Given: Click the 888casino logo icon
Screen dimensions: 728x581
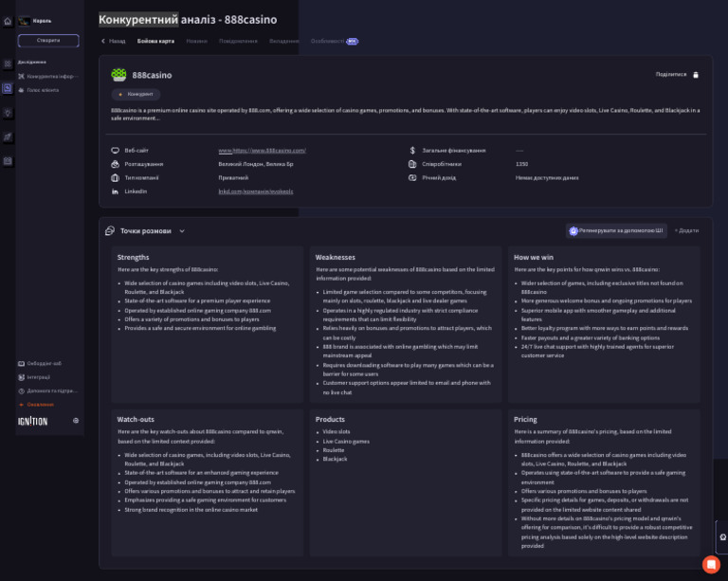Looking at the screenshot, I should [118, 75].
